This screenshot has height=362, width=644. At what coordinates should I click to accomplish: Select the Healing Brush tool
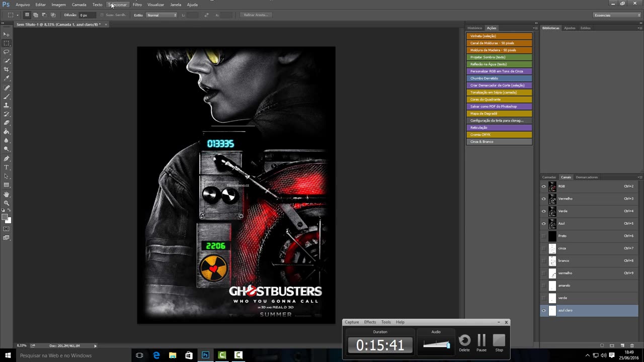pyautogui.click(x=7, y=88)
